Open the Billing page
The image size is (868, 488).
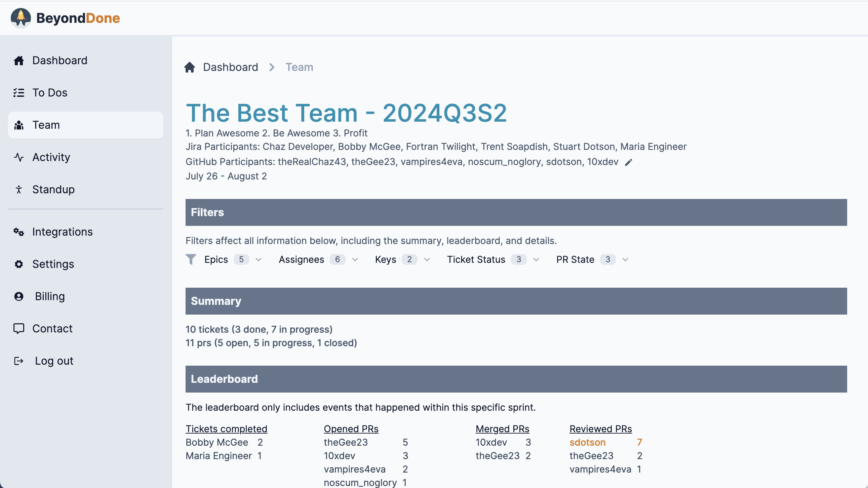click(x=49, y=296)
